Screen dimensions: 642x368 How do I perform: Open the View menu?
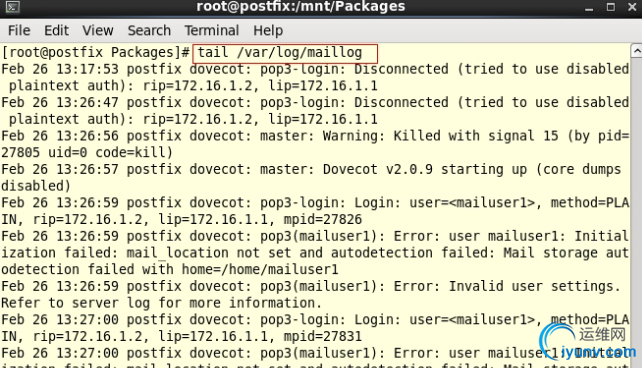[x=97, y=31]
